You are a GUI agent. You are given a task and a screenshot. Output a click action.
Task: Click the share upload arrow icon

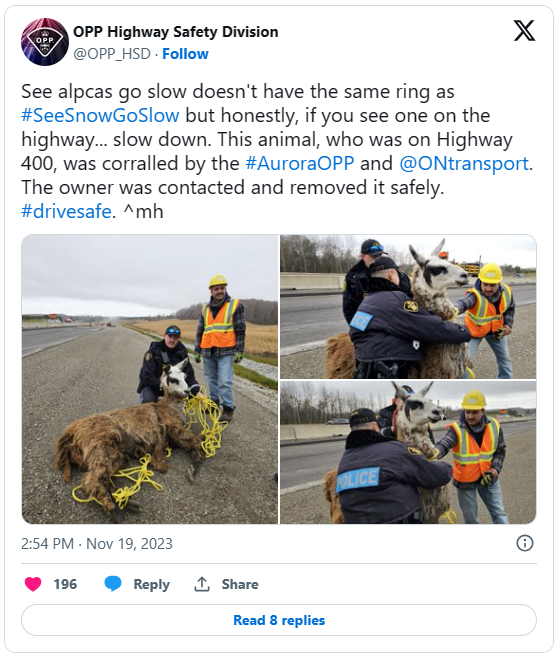click(x=202, y=584)
